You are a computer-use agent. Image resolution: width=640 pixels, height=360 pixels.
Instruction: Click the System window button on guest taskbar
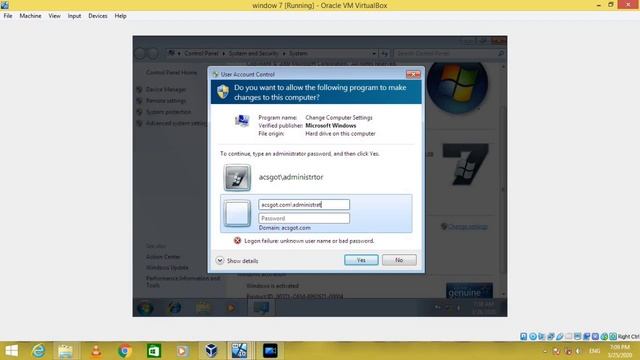[x=261, y=308]
